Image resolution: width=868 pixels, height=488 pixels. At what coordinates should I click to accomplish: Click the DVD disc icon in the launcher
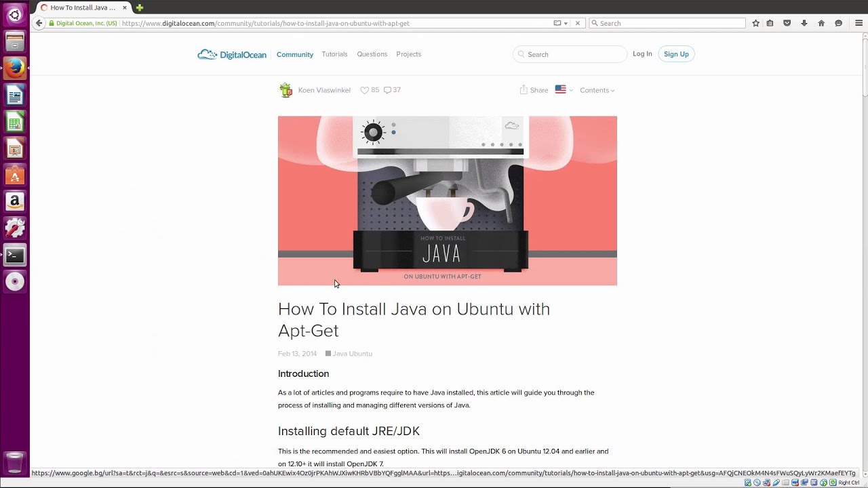(14, 281)
